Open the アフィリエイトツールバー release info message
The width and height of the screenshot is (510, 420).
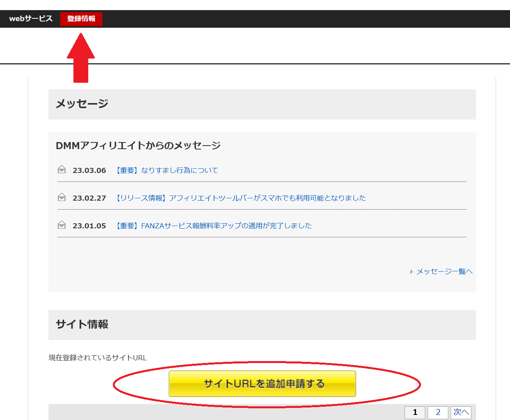click(x=241, y=198)
